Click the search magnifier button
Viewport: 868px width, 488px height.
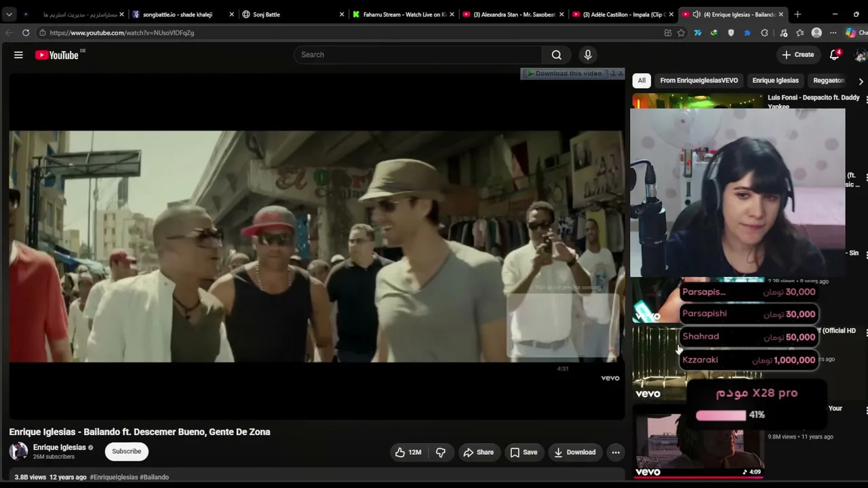tap(556, 55)
